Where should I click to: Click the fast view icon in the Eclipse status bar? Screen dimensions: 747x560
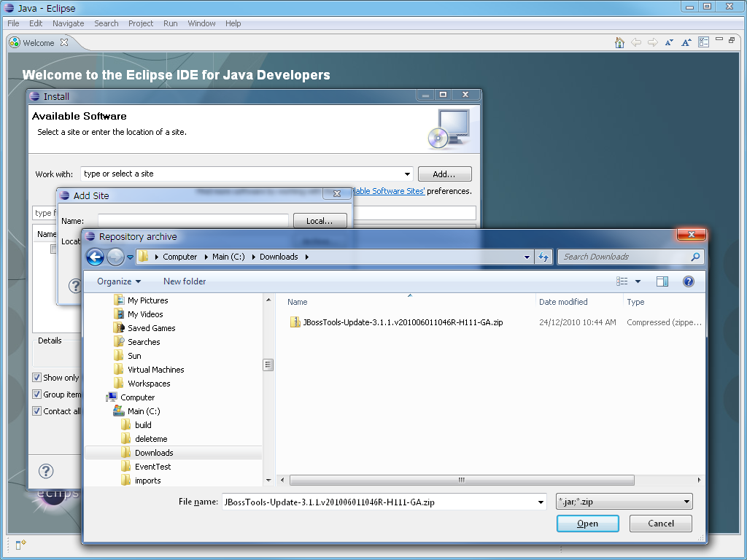coord(21,545)
